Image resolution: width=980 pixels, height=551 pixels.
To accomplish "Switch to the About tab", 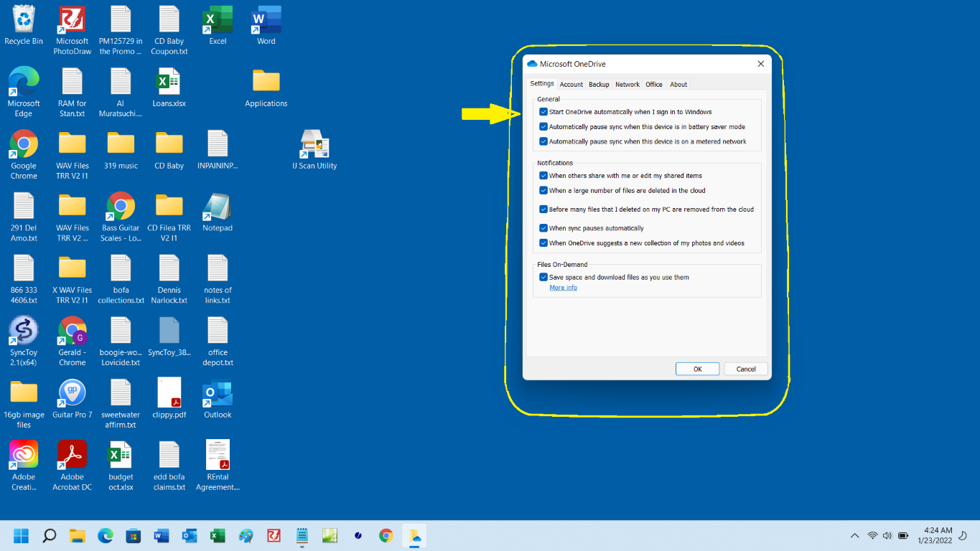I will click(x=678, y=85).
